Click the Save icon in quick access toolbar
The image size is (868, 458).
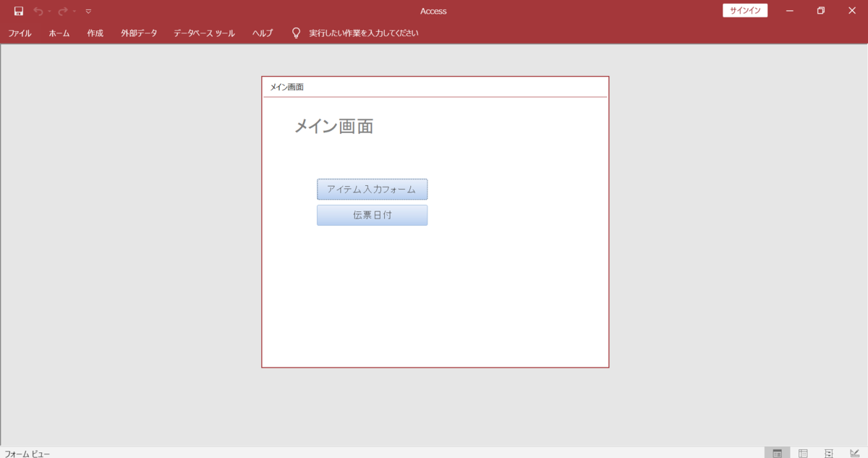tap(19, 11)
